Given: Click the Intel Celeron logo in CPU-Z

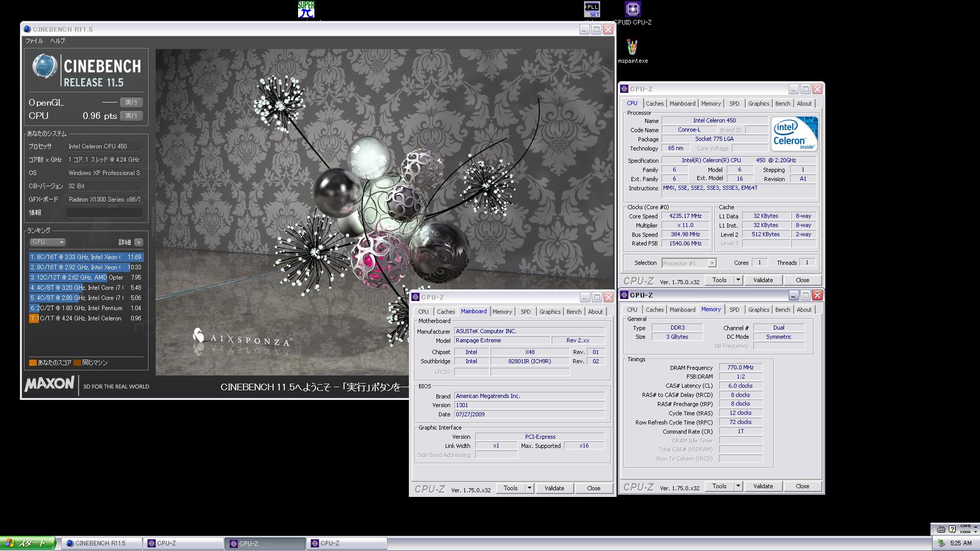Looking at the screenshot, I should (794, 134).
